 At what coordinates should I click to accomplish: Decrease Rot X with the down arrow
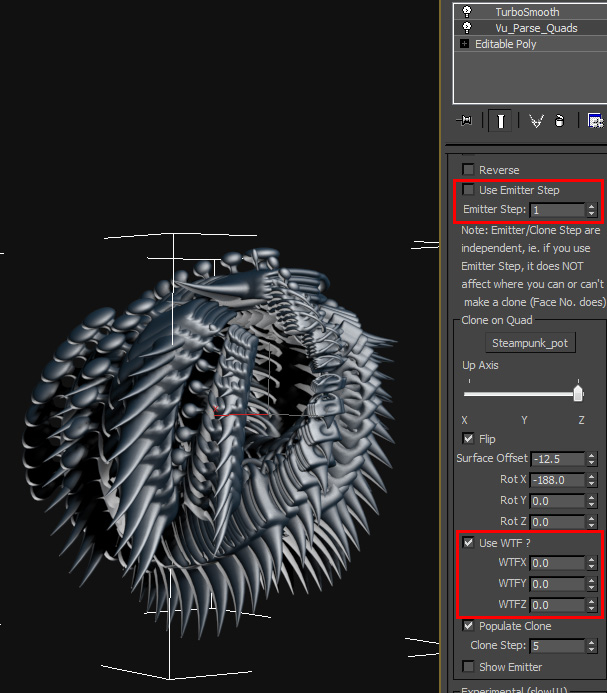click(592, 484)
